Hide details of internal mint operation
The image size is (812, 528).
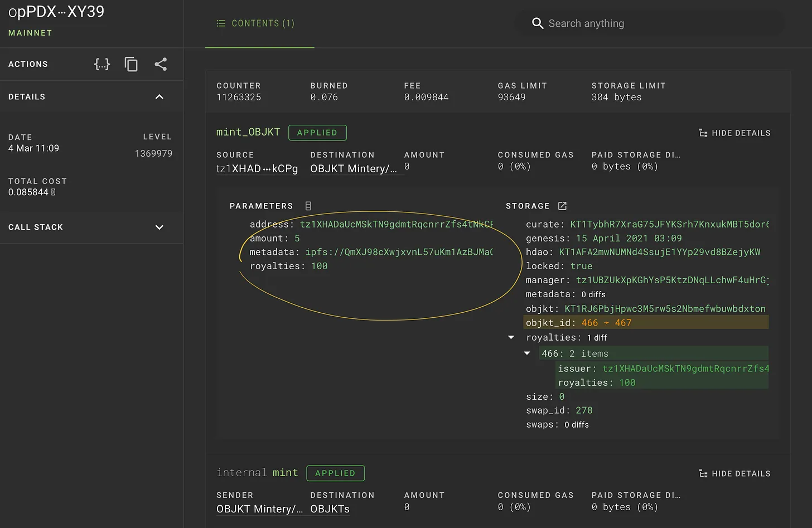(741, 474)
